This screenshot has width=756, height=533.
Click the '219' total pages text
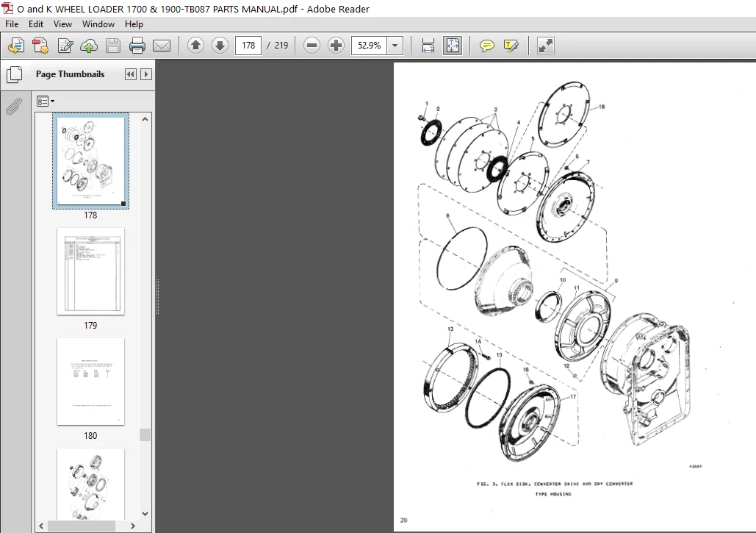point(281,46)
